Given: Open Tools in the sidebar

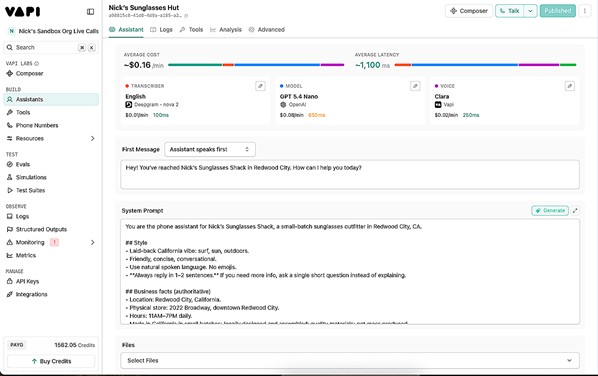Looking at the screenshot, I should (51, 112).
